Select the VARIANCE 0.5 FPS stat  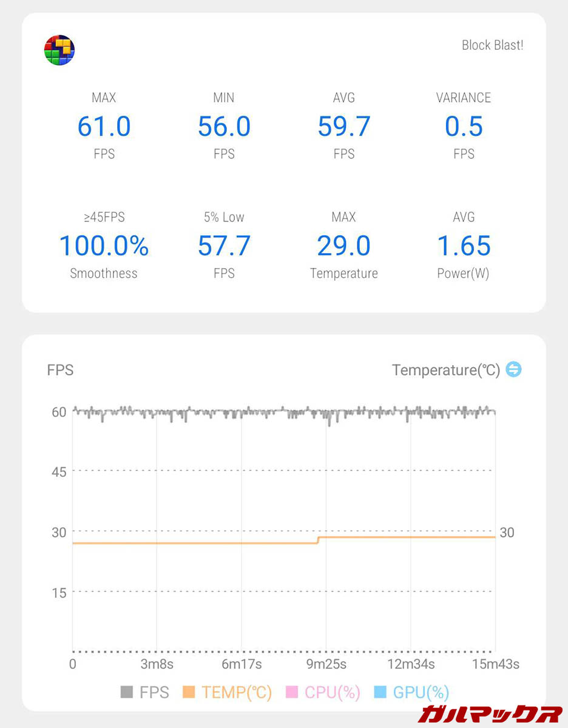click(x=464, y=126)
